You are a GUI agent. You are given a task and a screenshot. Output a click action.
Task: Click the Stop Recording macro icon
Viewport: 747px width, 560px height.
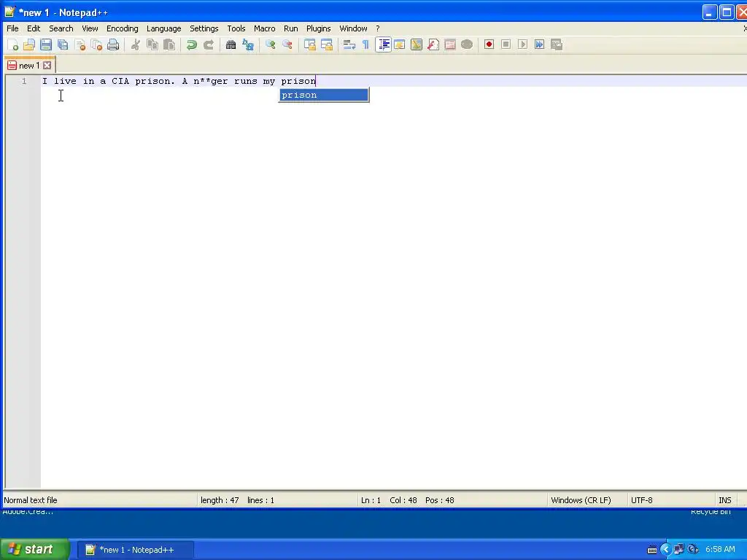pyautogui.click(x=506, y=44)
